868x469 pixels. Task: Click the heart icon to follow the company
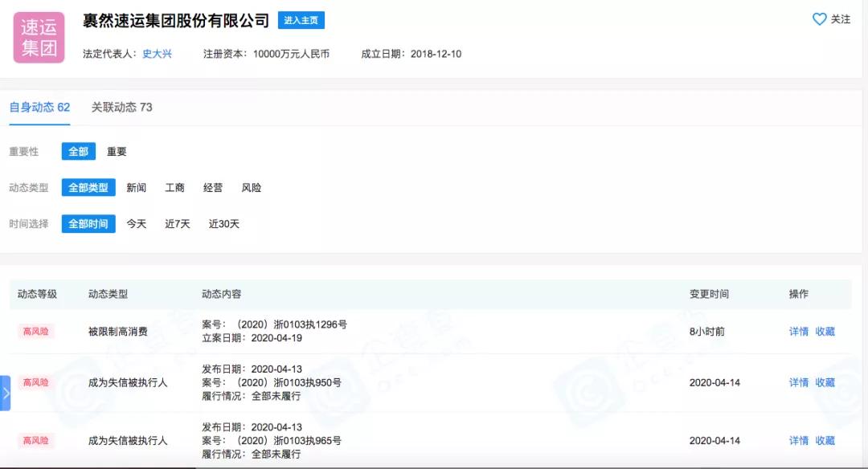click(x=818, y=19)
